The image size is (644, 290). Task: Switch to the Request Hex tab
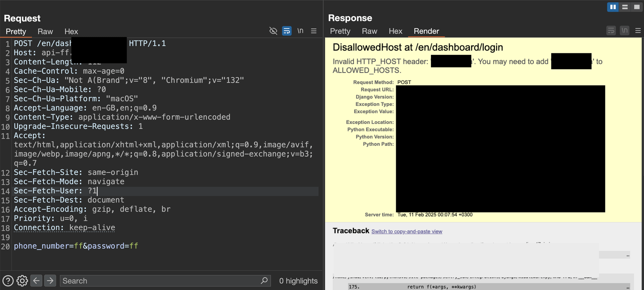(71, 31)
